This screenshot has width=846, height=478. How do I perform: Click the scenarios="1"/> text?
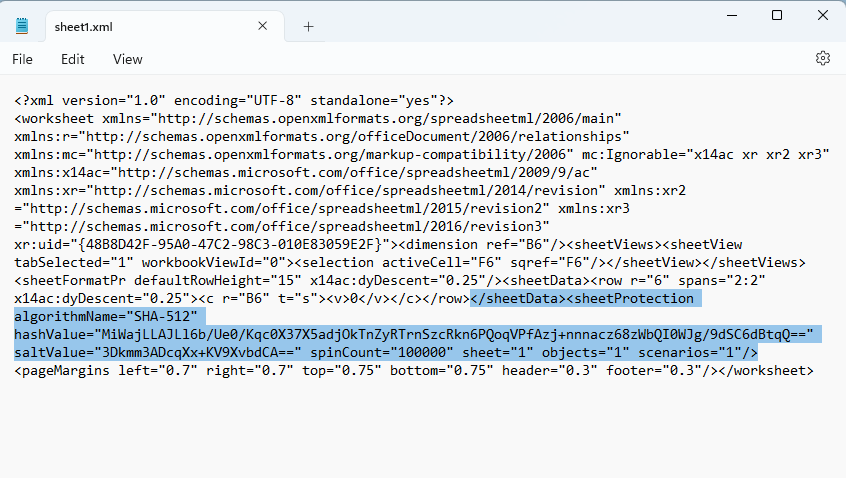pyautogui.click(x=698, y=352)
